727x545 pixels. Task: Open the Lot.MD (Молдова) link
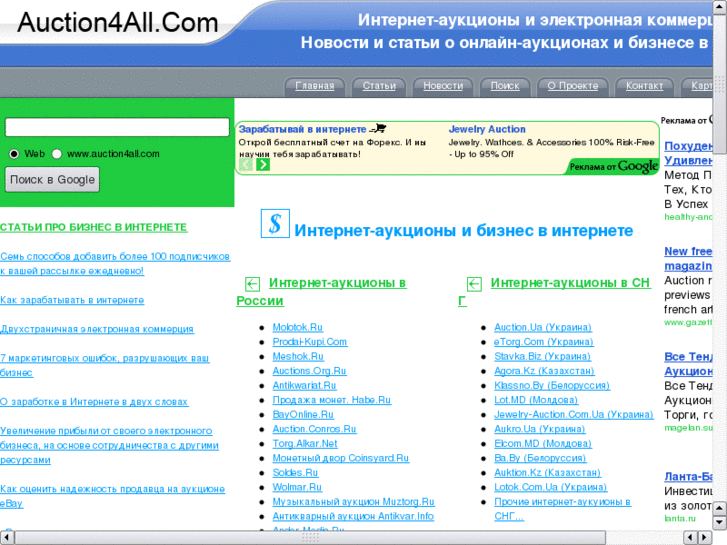pyautogui.click(x=536, y=400)
